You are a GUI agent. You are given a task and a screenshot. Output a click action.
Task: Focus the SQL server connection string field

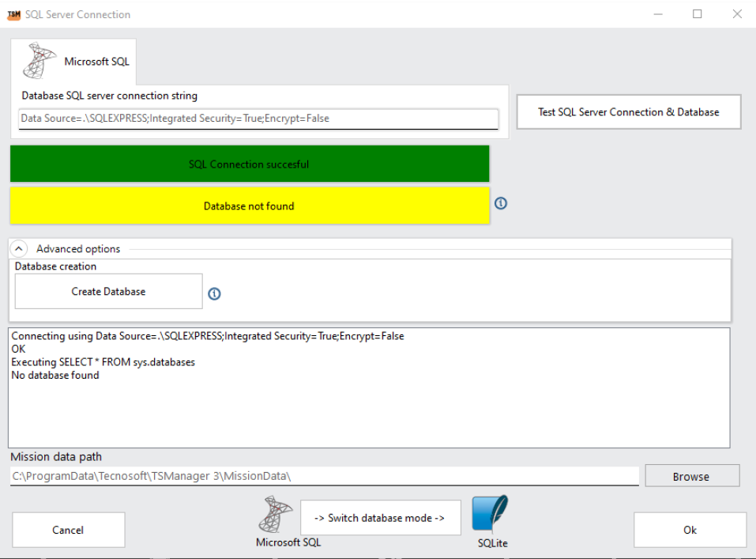[x=258, y=119]
